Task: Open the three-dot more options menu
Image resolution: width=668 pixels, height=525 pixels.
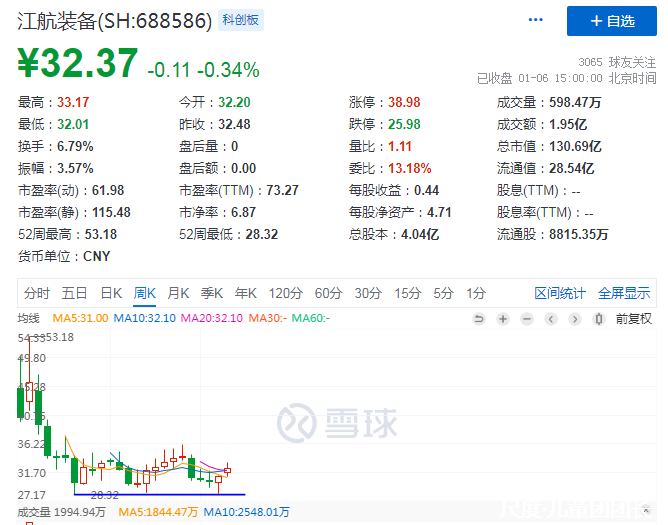Action: coord(535,20)
